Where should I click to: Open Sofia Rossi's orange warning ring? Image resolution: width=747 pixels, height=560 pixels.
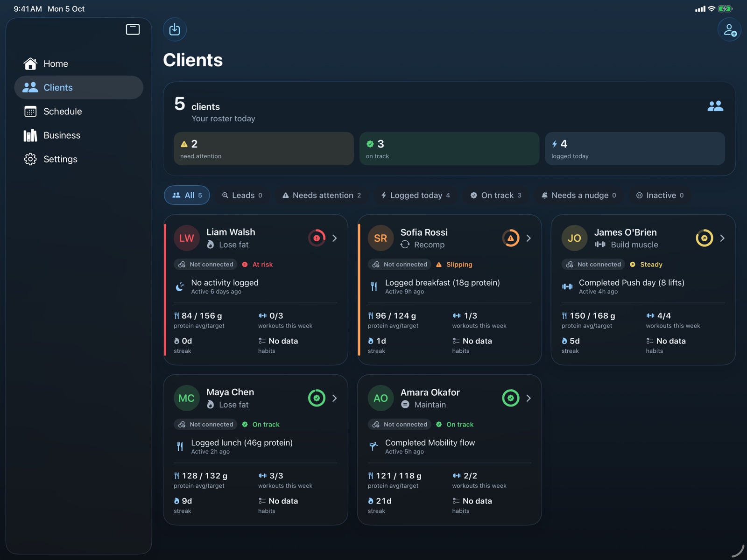coord(511,238)
